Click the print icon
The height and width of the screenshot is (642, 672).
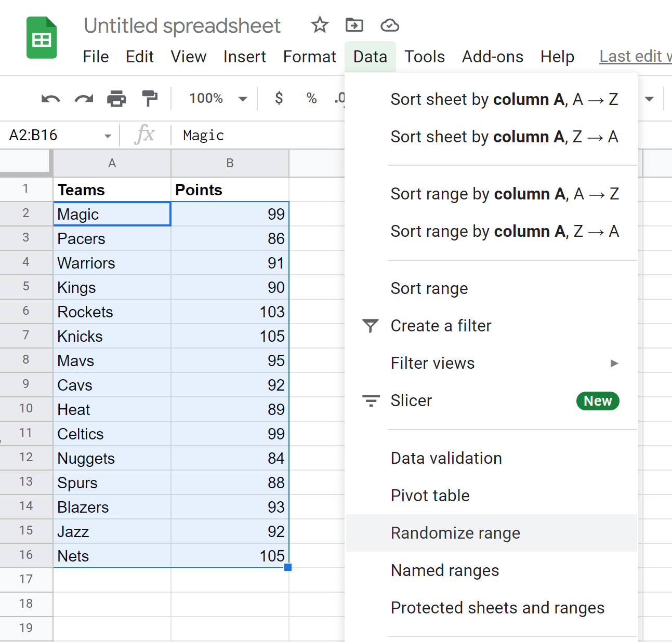point(116,99)
